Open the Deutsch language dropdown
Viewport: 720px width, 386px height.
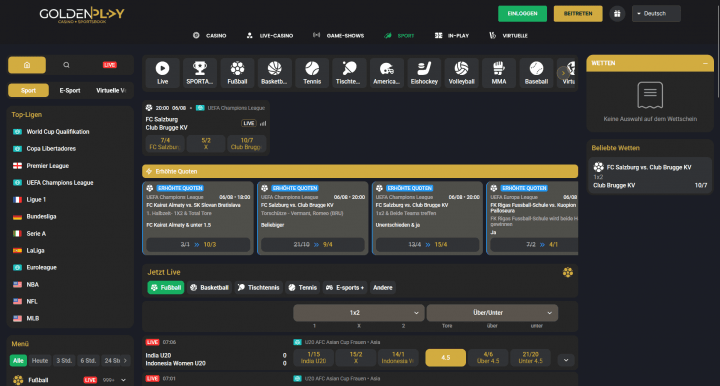[x=656, y=14]
